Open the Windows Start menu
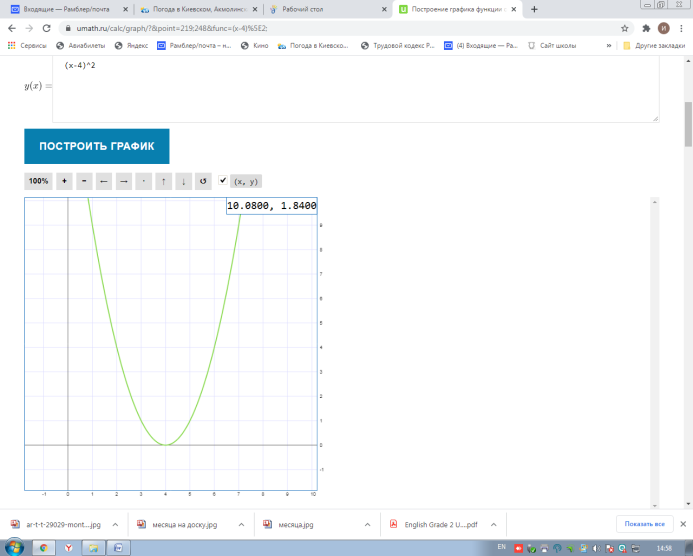693x556 pixels. coord(14,548)
